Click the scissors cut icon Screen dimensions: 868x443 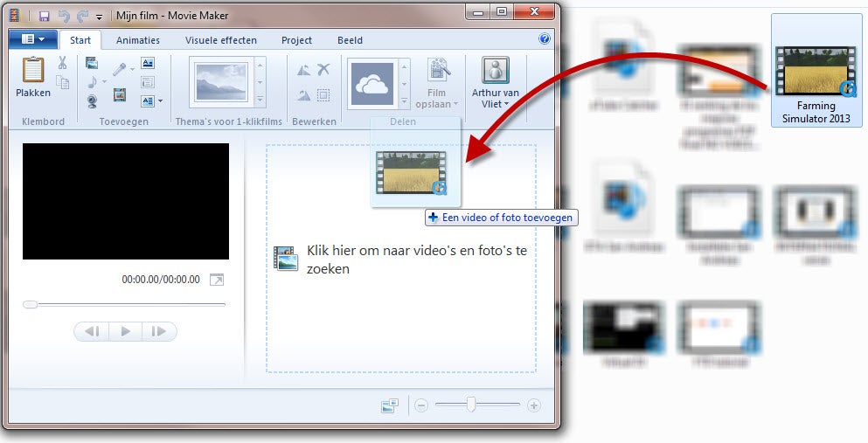coord(63,63)
